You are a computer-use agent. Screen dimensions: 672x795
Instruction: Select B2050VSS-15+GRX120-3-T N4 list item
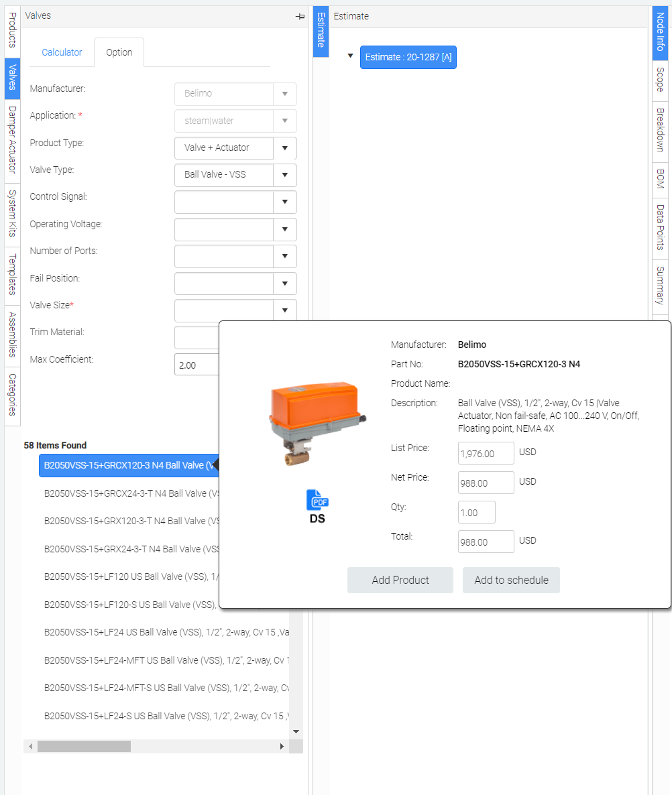(x=131, y=522)
